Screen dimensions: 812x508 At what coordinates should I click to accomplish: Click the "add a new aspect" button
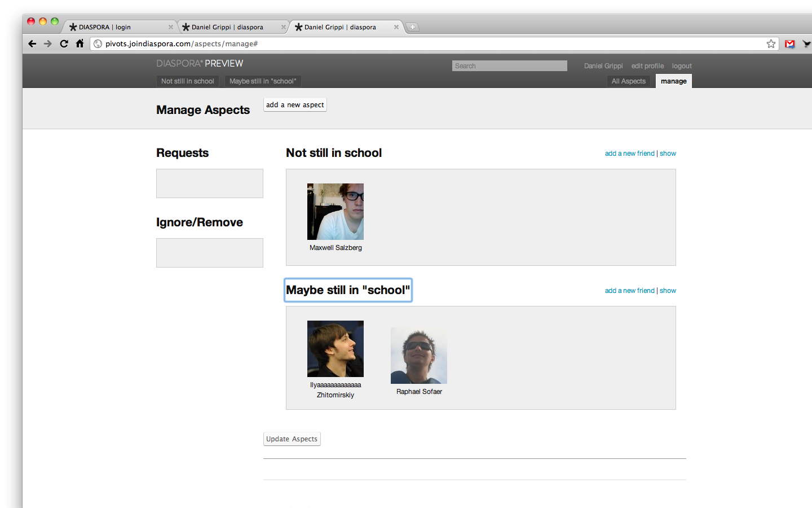coord(295,105)
